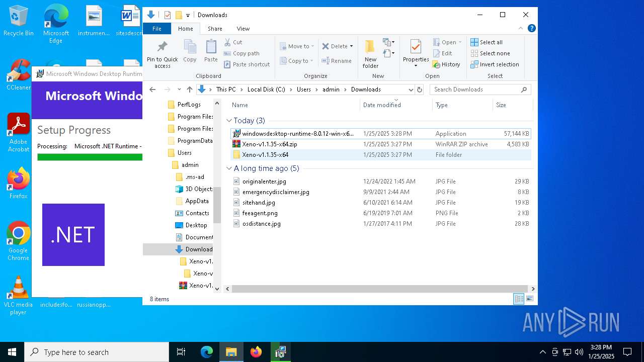Click Copy path command
This screenshot has width=644, height=362.
242,53
